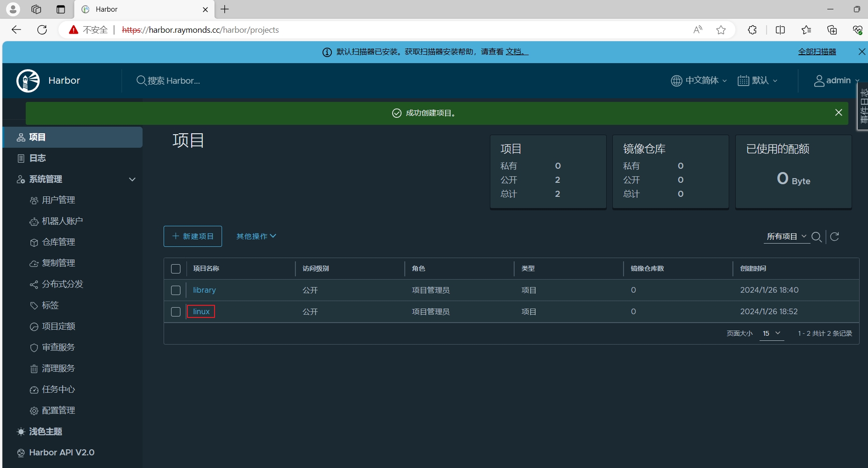Click the browser address bar URL

[201, 30]
